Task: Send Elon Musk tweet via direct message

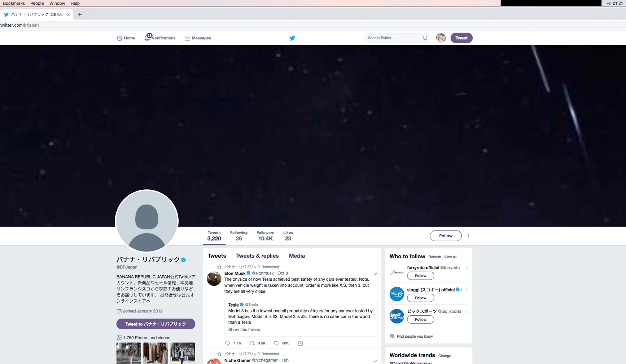Action: pyautogui.click(x=300, y=343)
